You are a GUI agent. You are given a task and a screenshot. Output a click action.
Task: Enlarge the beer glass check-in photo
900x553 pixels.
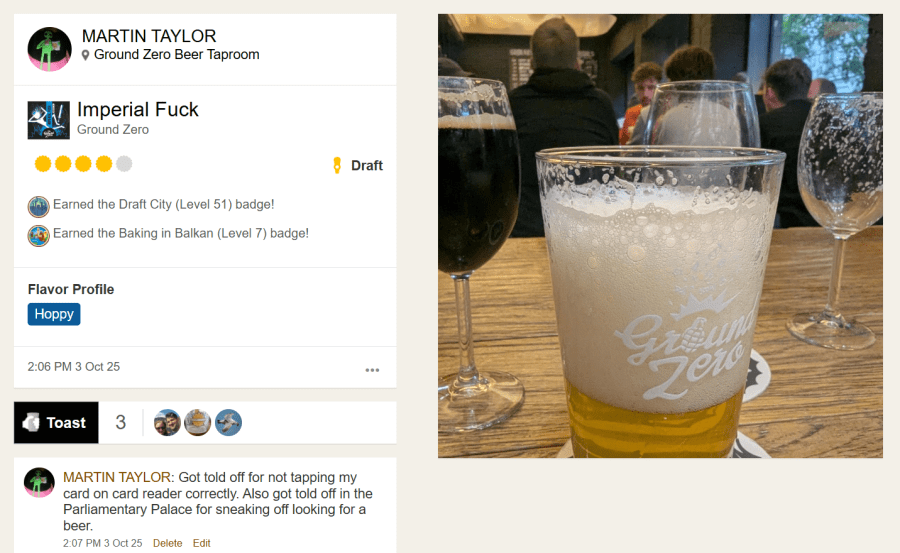[660, 236]
